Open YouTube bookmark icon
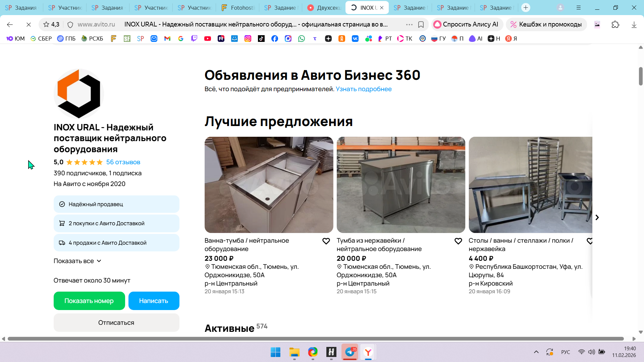The width and height of the screenshot is (644, 362). pos(208,39)
